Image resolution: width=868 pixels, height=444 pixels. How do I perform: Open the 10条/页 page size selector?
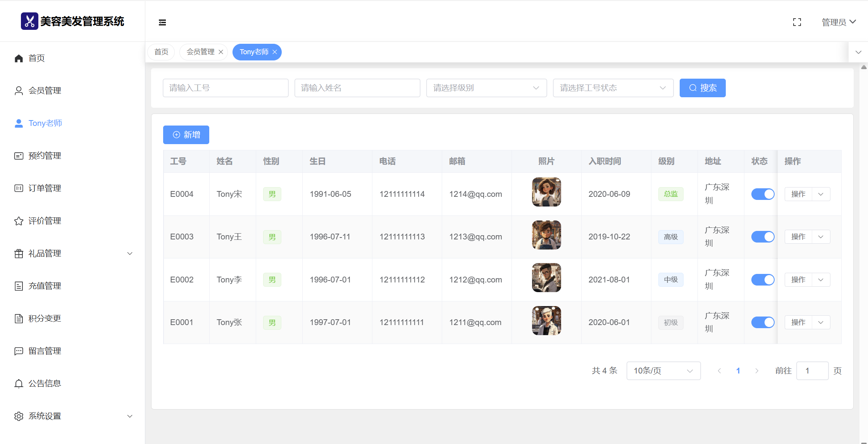[x=663, y=371]
